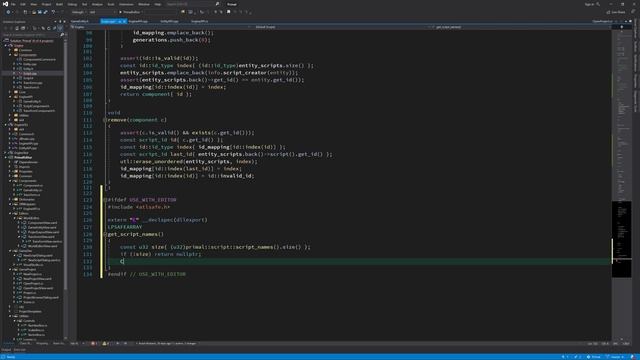
Task: Select dllmain.cpp in Solution Explorer
Action: coord(27,139)
